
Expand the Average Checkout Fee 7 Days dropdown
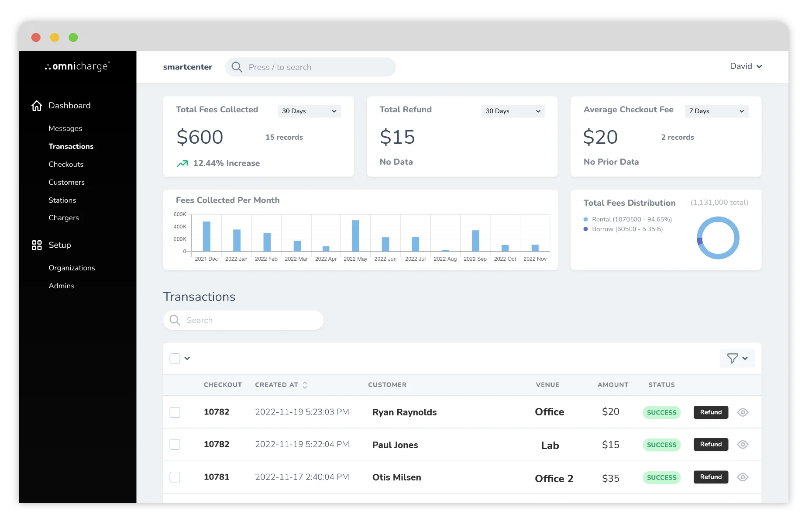click(716, 111)
